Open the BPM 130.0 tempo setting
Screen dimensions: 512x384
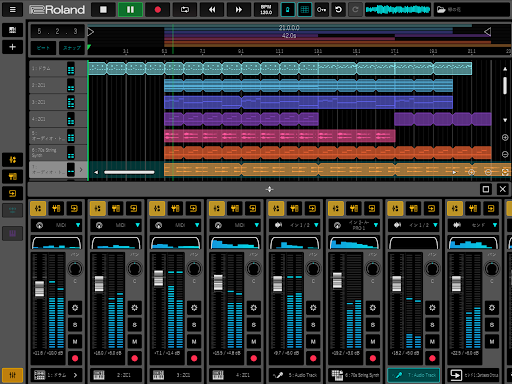pyautogui.click(x=266, y=10)
